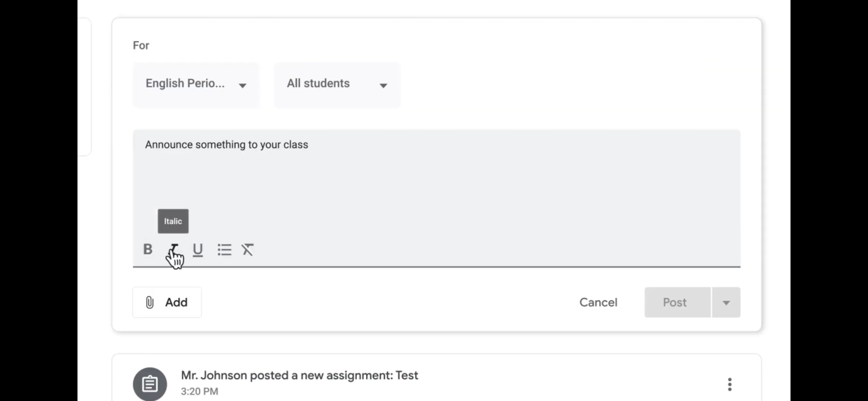Viewport: 868px width, 401px height.
Task: Cancel the announcement
Action: tap(598, 302)
